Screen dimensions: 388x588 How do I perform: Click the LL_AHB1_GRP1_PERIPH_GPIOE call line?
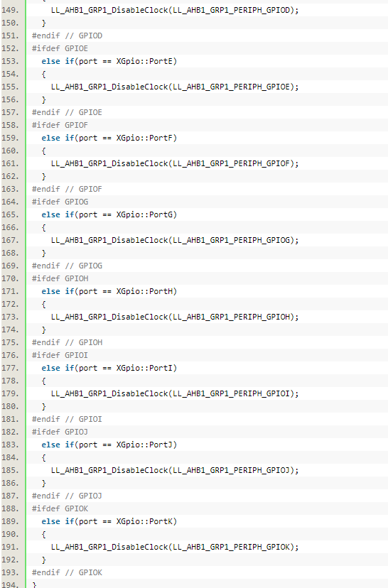(x=175, y=87)
